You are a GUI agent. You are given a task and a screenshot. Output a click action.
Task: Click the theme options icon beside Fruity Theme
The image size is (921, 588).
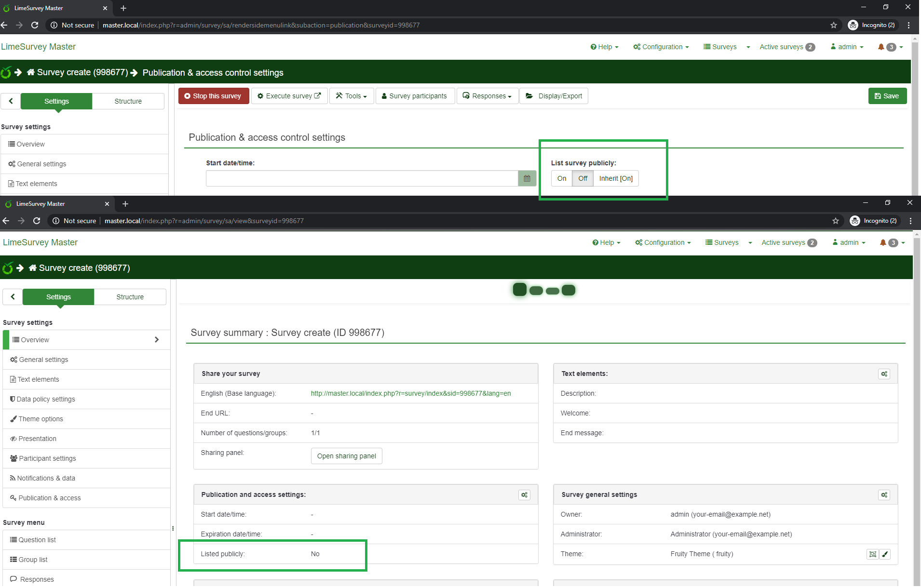click(872, 554)
